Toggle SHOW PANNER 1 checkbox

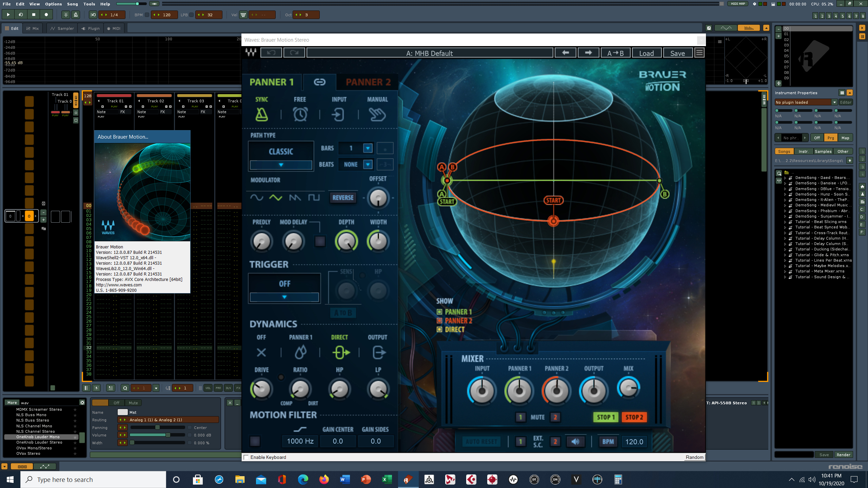[439, 312]
